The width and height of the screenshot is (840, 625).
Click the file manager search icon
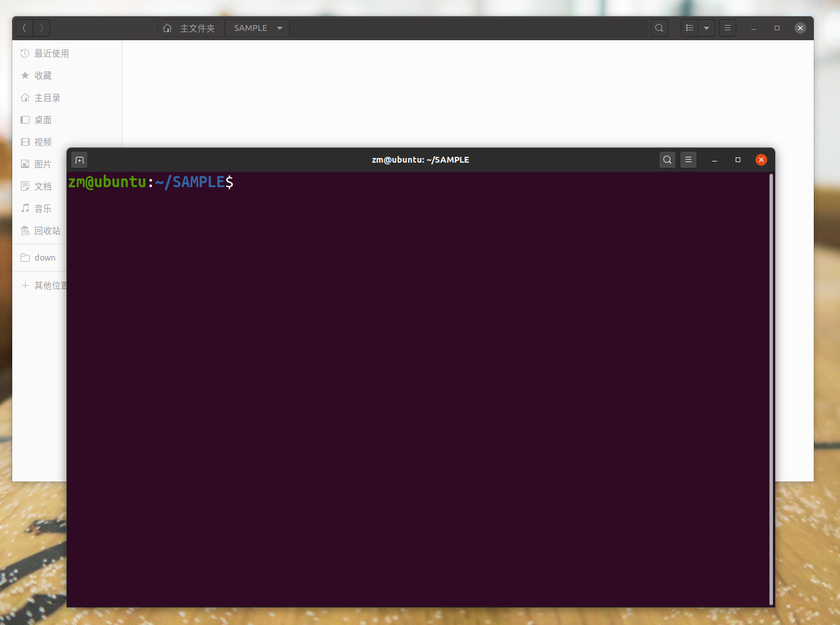[659, 28]
